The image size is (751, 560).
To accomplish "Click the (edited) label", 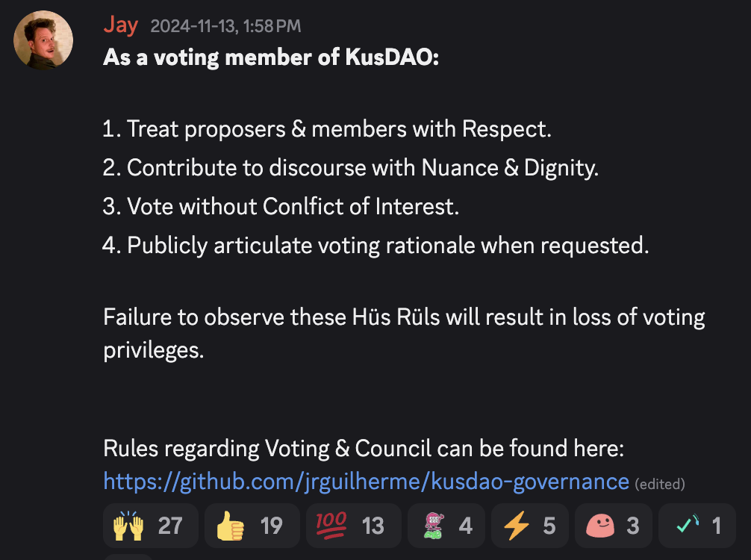I will tap(659, 484).
